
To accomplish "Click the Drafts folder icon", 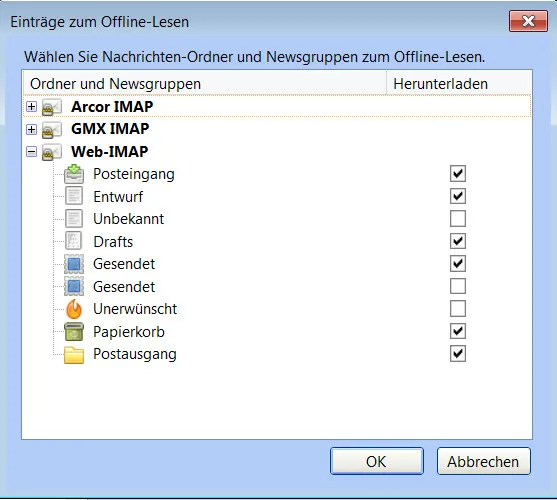I will pyautogui.click(x=74, y=241).
